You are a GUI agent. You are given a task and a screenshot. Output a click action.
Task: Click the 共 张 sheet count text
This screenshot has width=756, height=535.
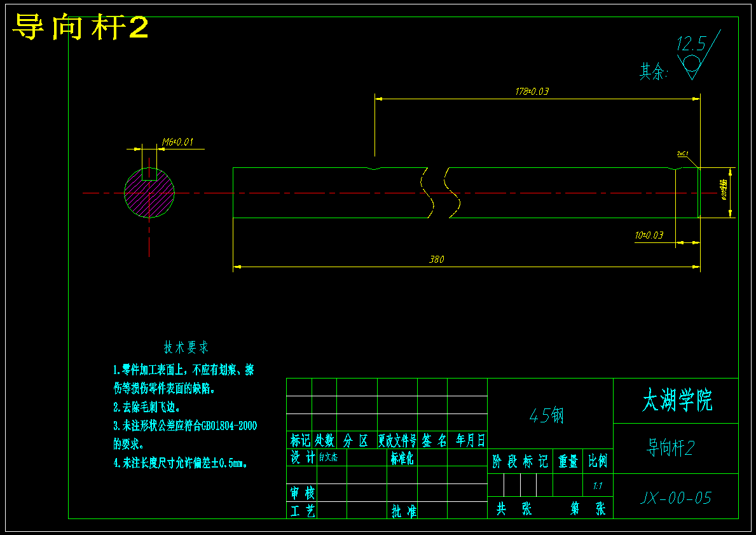tap(514, 508)
